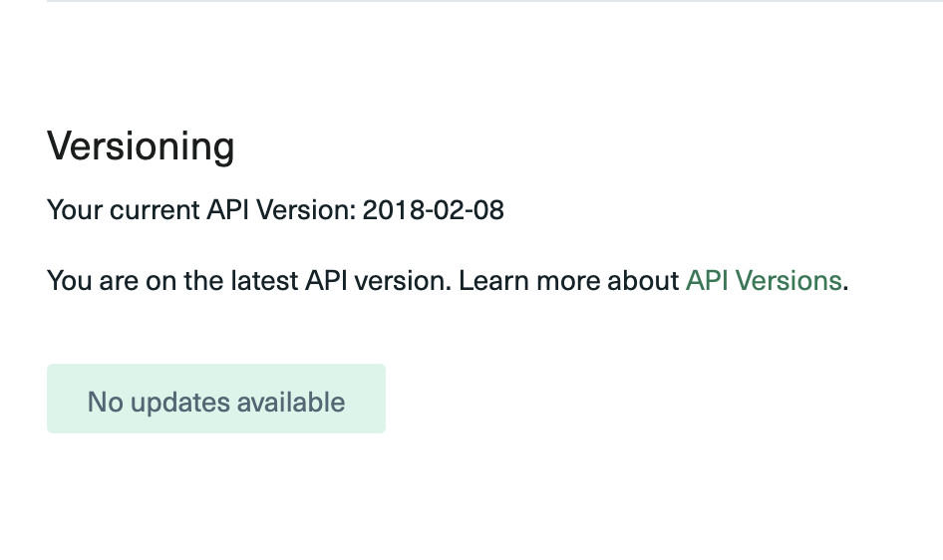Viewport: 943px width, 560px height.
Task: Click the divider line above Versioning
Action: pos(494,1)
